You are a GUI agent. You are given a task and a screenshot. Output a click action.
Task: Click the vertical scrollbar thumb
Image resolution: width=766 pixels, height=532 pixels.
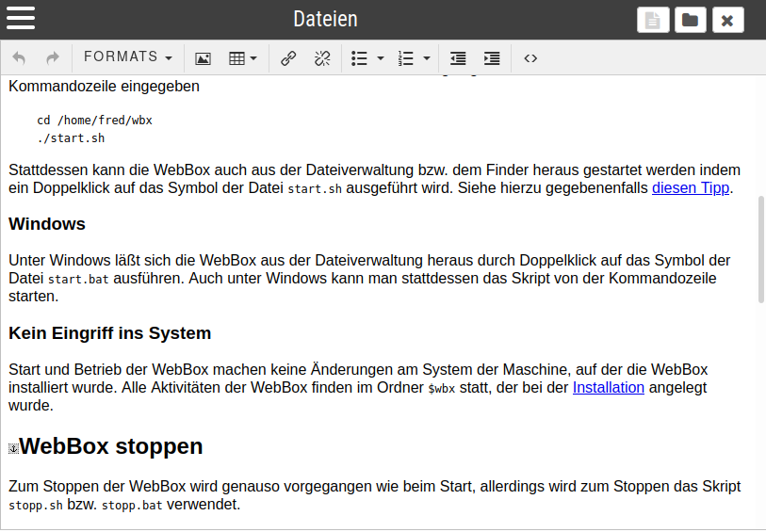[761, 250]
